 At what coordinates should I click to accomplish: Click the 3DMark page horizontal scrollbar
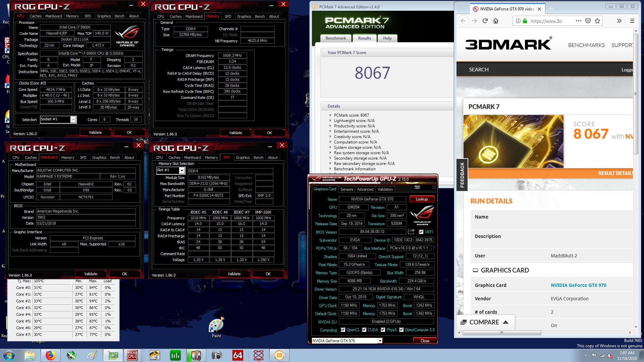tap(502, 333)
